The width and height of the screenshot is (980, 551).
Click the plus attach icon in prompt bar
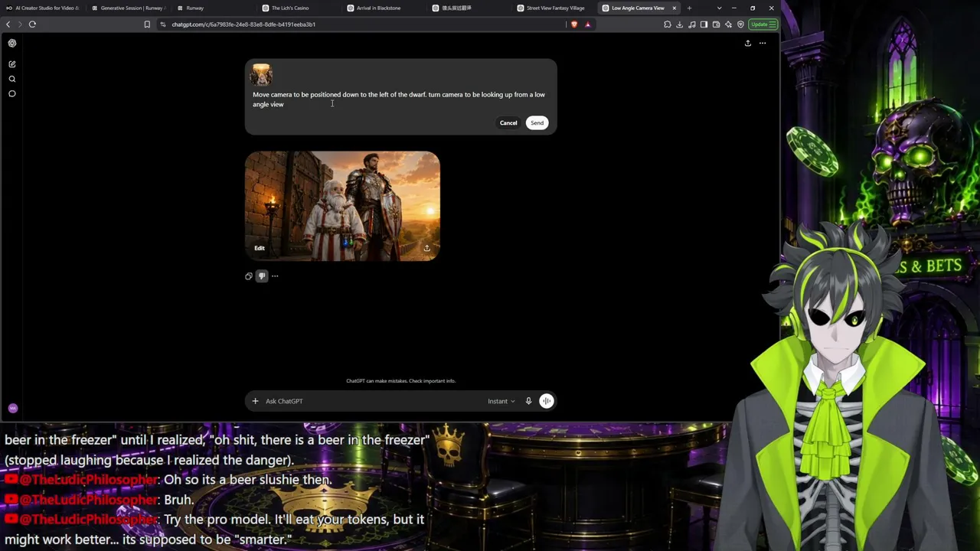pyautogui.click(x=256, y=401)
